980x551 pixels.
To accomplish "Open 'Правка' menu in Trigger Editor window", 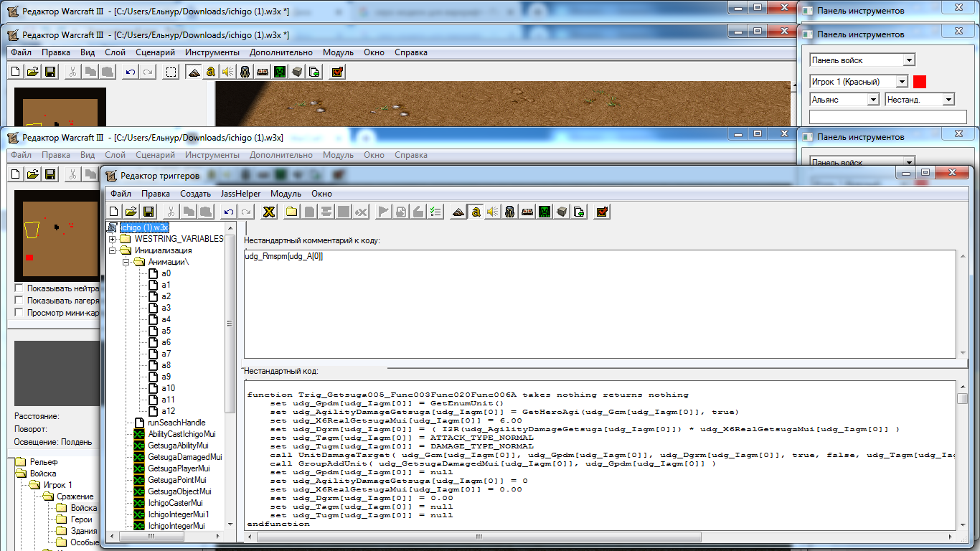I will (x=156, y=194).
